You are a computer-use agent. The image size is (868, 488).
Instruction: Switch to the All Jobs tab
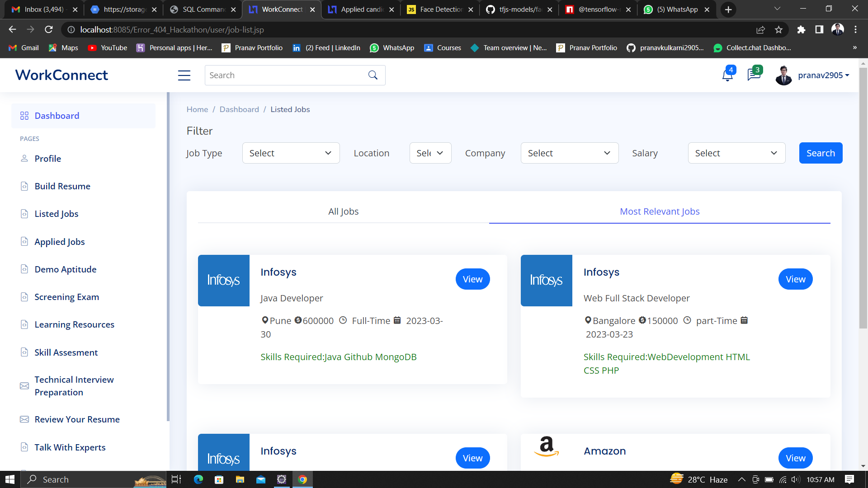343,211
